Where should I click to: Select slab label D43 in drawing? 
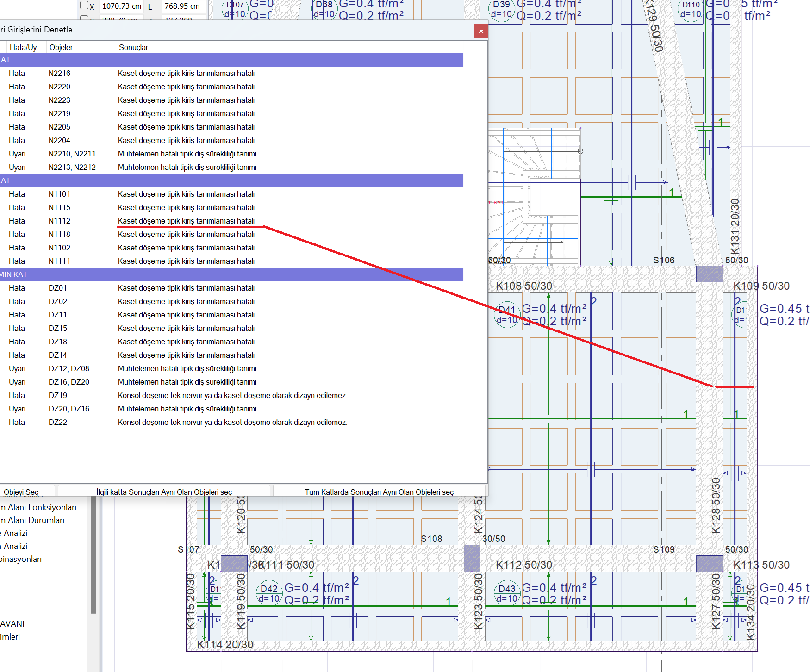[x=507, y=593]
